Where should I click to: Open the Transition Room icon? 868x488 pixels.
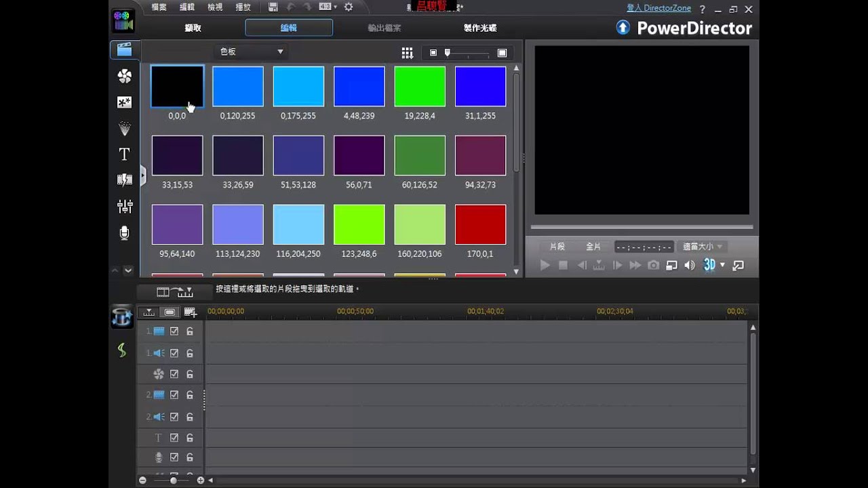coord(125,180)
